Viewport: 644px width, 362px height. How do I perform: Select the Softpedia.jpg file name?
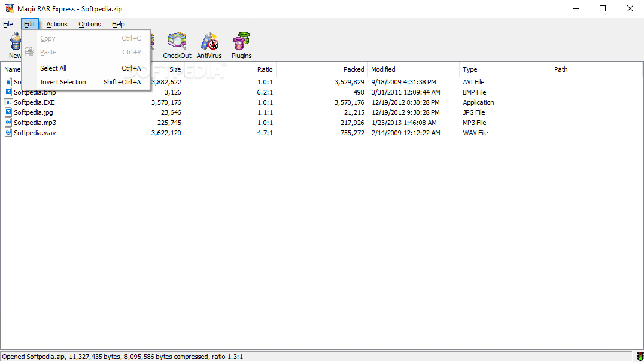pos(34,112)
